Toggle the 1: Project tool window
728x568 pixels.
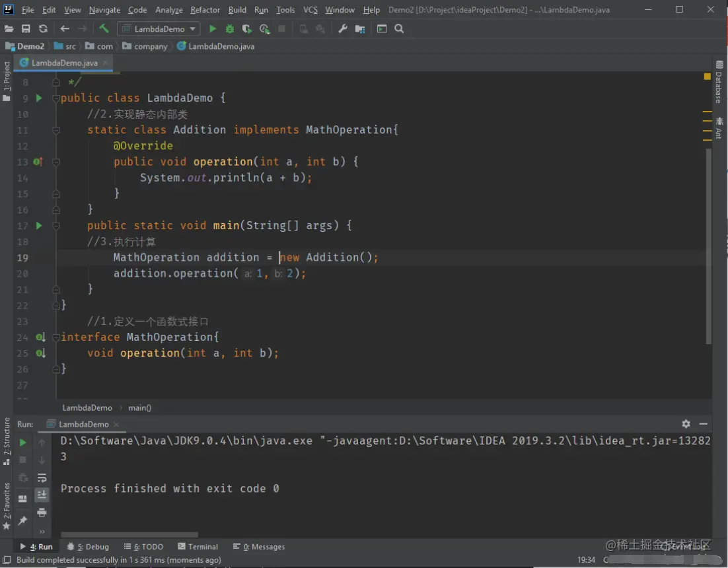coord(7,81)
